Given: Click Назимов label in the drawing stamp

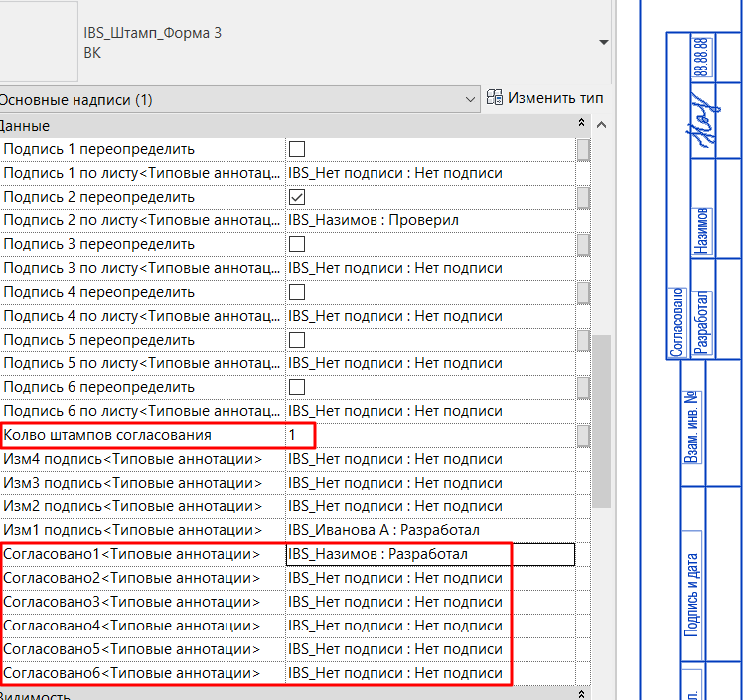Looking at the screenshot, I should 701,231.
